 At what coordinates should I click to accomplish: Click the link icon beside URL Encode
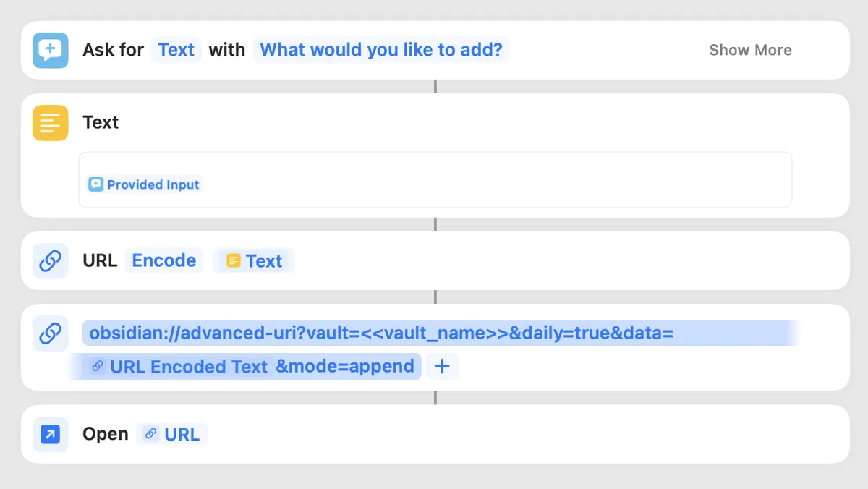[50, 260]
